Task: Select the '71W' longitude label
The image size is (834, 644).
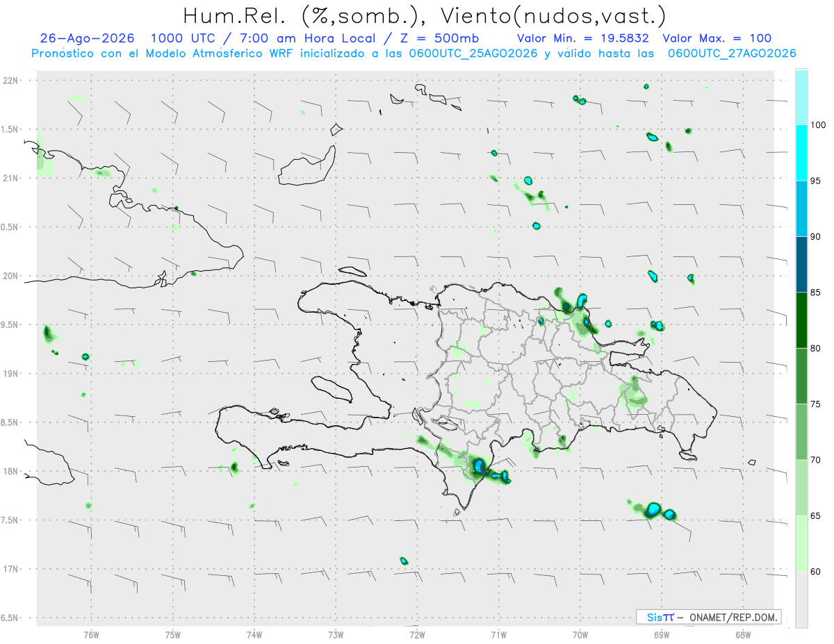Action: click(x=498, y=634)
